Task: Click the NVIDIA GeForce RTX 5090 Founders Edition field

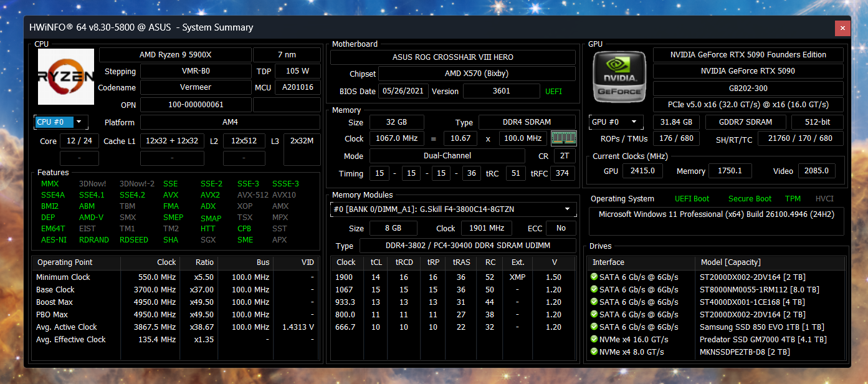Action: [x=748, y=55]
